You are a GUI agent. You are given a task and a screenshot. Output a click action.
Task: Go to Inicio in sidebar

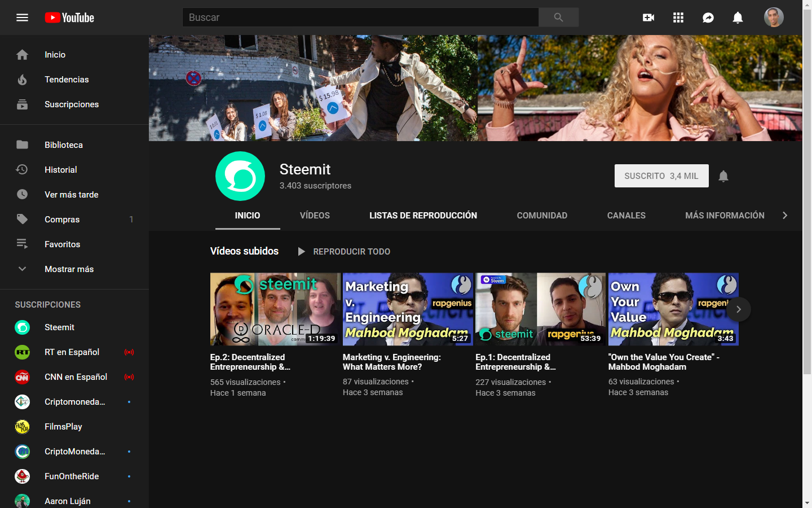point(74,55)
